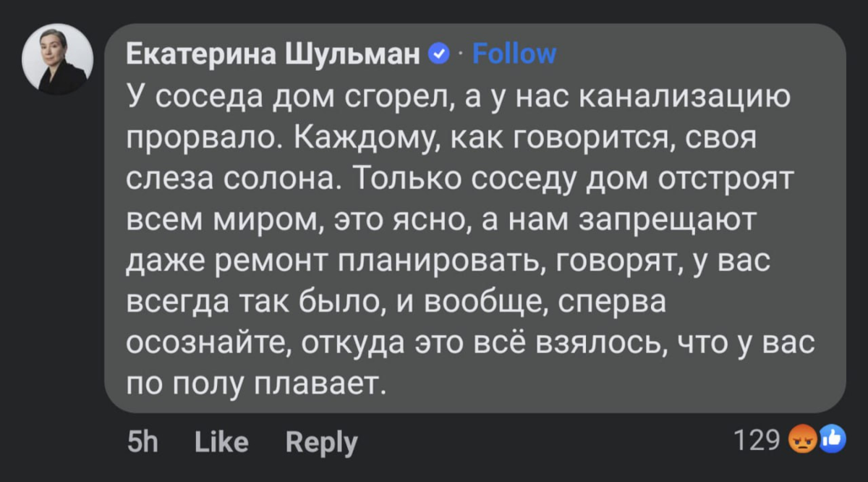Viewport: 868px width, 482px height.
Task: Reply to this comment
Action: (x=322, y=442)
